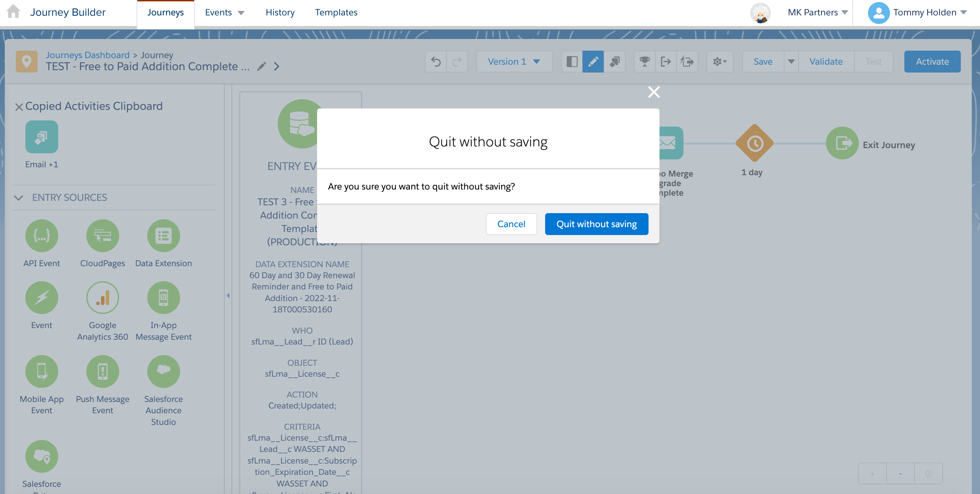The width and height of the screenshot is (980, 494).
Task: Open the Version 1 dropdown
Action: click(x=514, y=62)
